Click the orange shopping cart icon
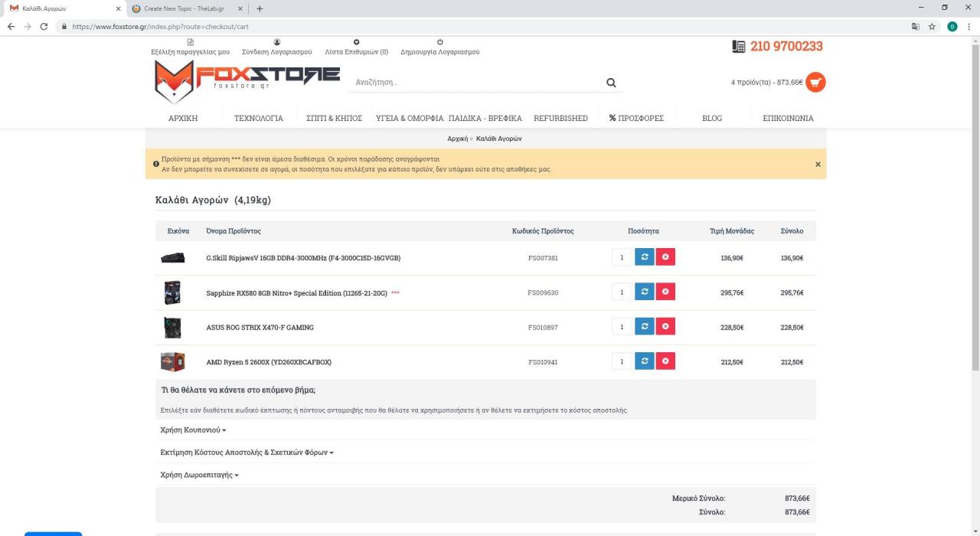Screen dimensions: 980x536 (x=815, y=82)
